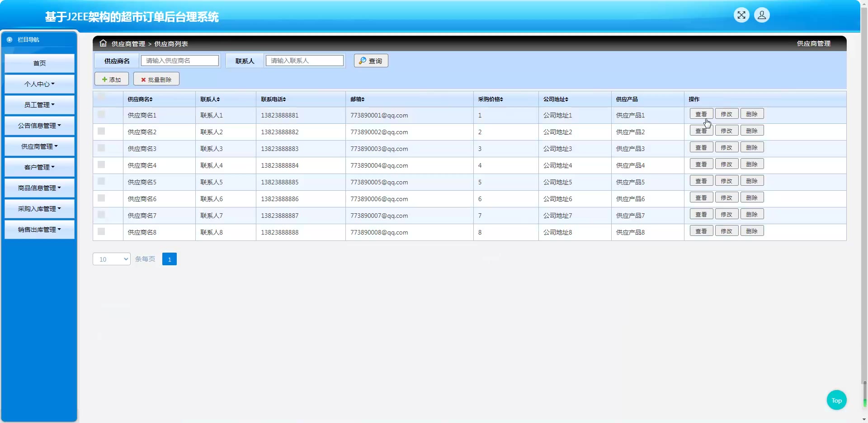Delete the 供应商名1 row
Viewport: 868px width, 423px height.
752,114
